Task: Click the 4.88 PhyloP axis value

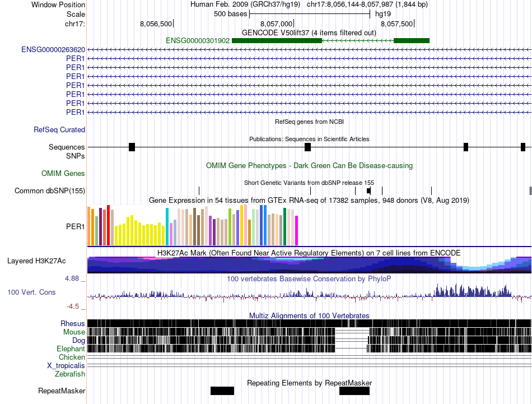Action: coord(72,278)
